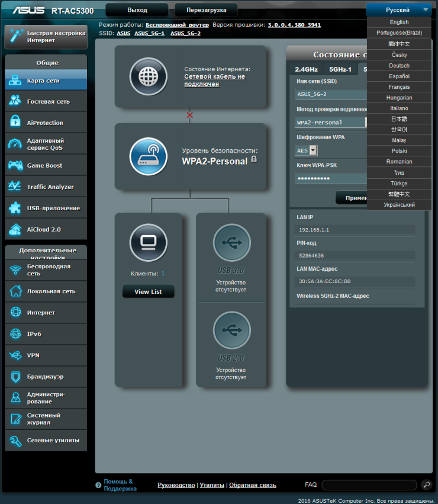Choose Polski in language list
The width and height of the screenshot is (438, 504).
pos(399,151)
